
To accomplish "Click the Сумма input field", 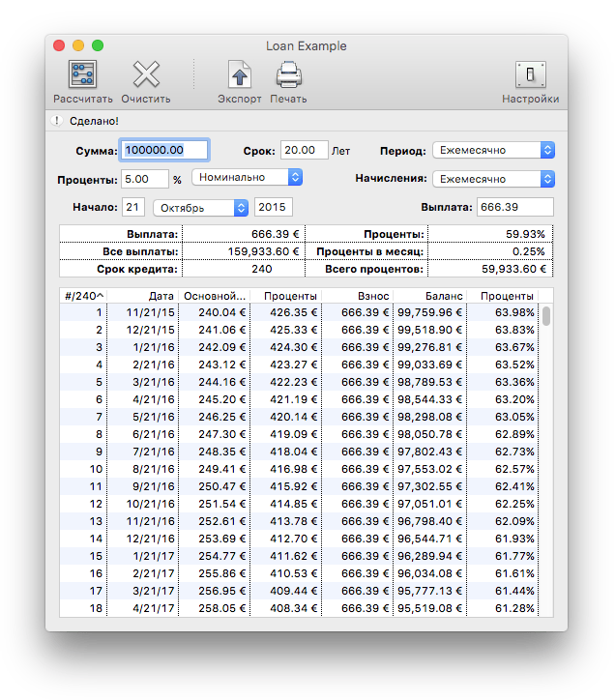I will 163,150.
